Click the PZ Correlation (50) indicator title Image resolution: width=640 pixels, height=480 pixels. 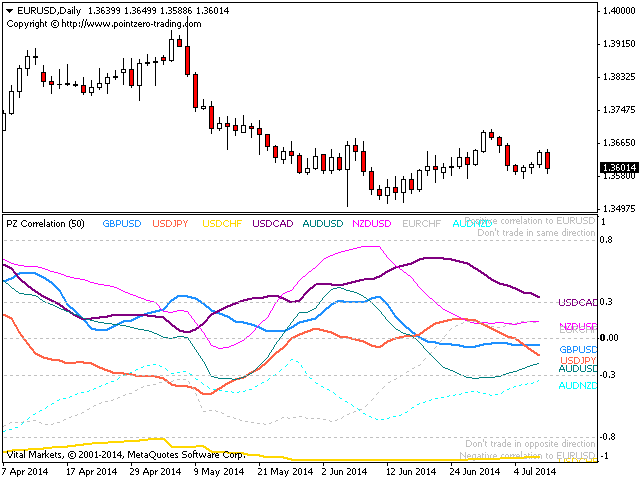(46, 224)
